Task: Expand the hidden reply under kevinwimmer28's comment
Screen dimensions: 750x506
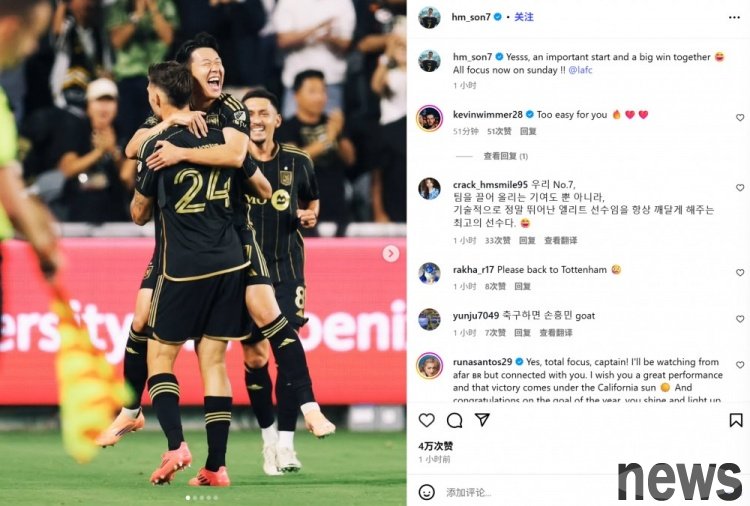Action: coord(505,156)
